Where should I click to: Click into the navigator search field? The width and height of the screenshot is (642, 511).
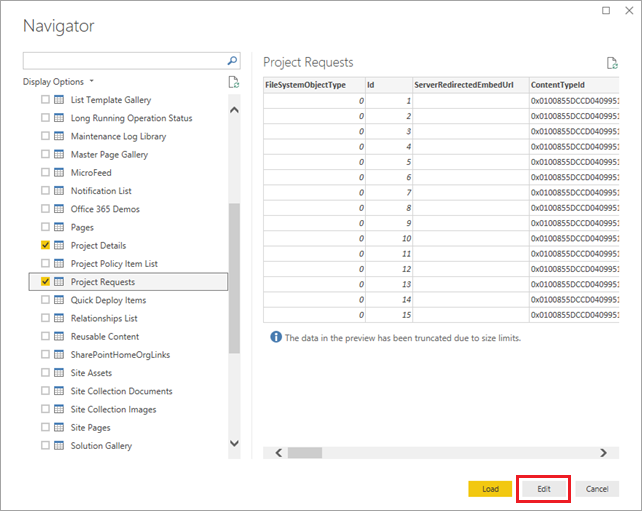coord(125,61)
